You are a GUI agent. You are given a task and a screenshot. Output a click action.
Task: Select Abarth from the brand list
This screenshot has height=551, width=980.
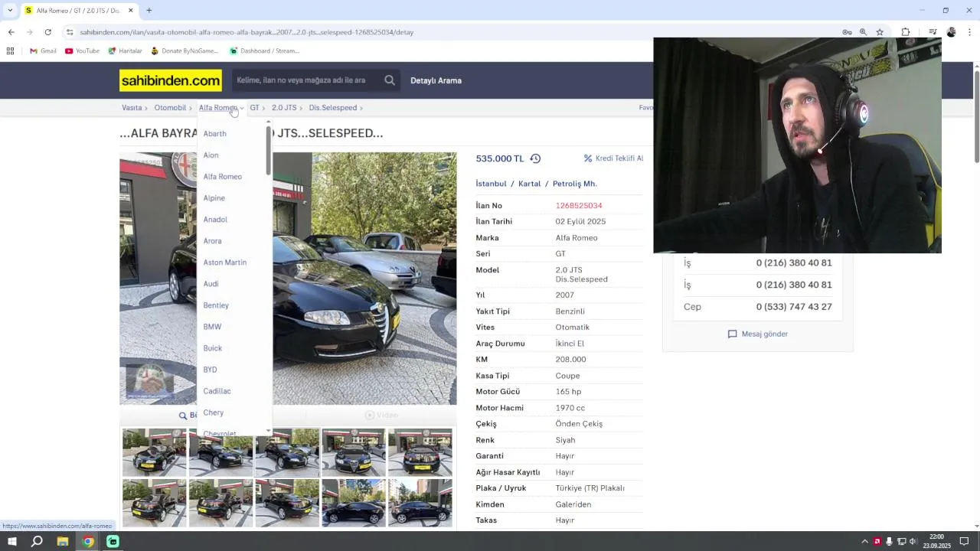(x=214, y=134)
